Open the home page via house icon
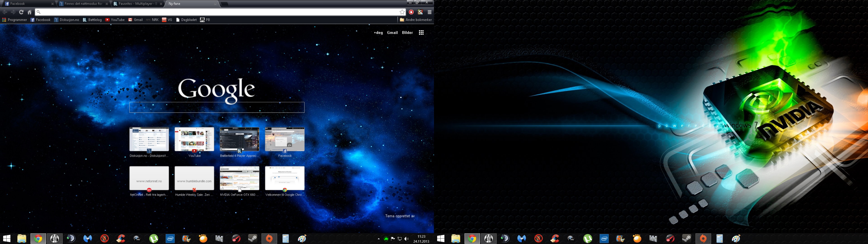 click(30, 12)
